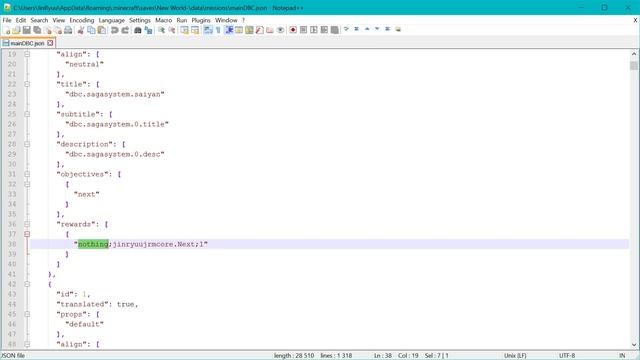Open the Plugins menu
Image resolution: width=640 pixels, height=360 pixels.
point(201,20)
